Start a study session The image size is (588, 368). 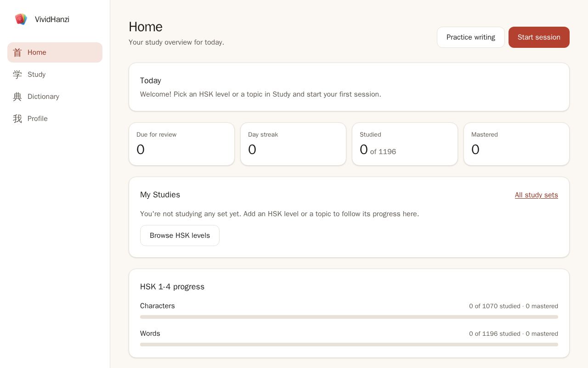coord(539,37)
